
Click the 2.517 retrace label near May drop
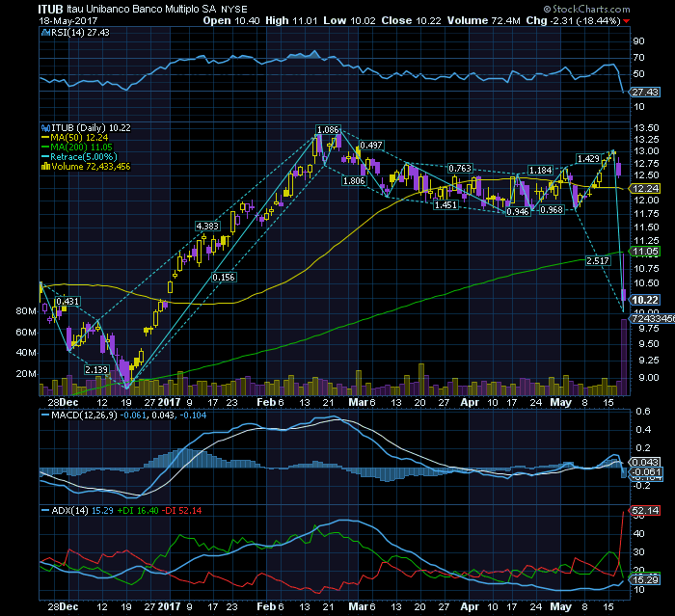coord(598,260)
